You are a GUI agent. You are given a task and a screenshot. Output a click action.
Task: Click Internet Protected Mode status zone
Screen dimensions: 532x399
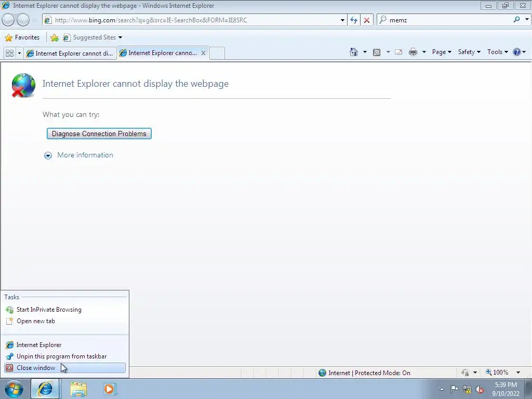(364, 373)
